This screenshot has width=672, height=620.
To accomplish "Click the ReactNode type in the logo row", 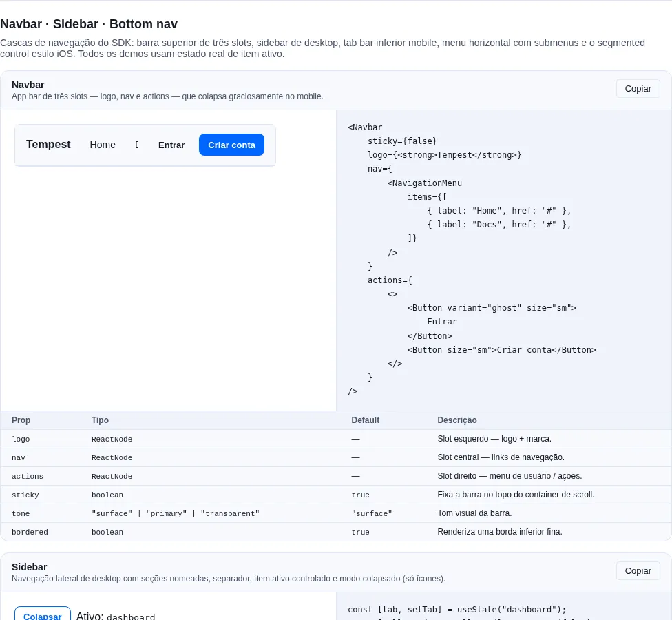I will click(112, 439).
